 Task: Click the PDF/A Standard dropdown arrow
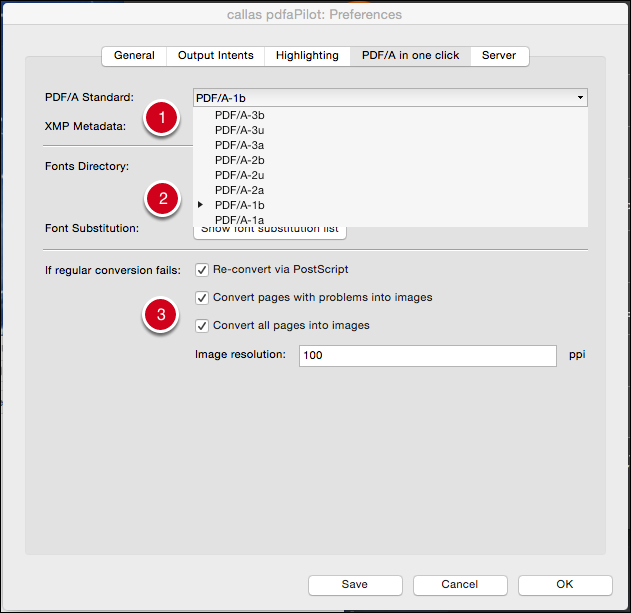coord(580,97)
